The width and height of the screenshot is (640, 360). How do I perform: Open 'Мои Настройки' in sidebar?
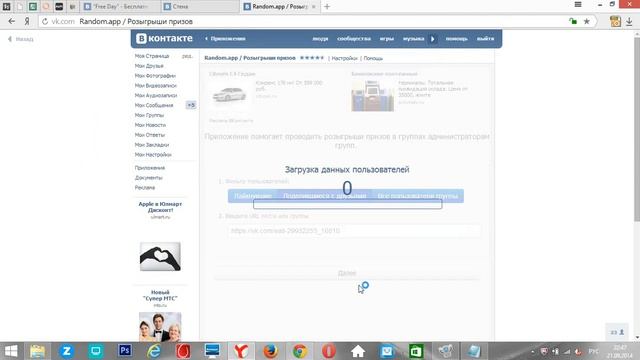(153, 155)
